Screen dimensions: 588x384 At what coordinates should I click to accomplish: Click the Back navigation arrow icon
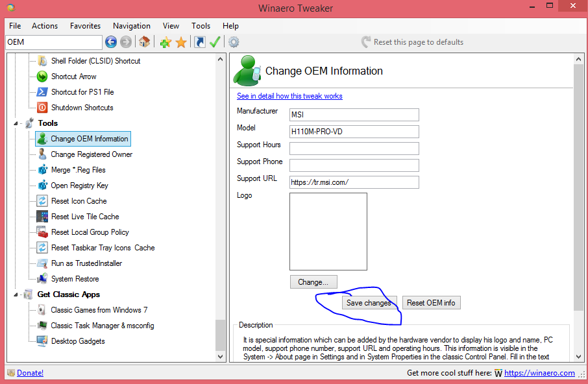click(x=110, y=42)
